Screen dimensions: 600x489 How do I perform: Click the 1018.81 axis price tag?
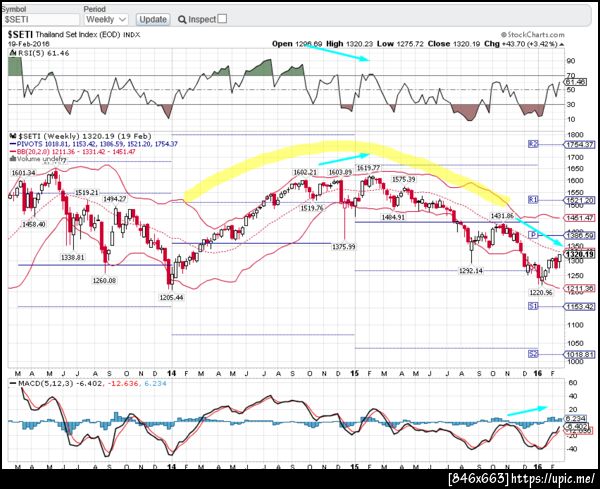pos(579,355)
